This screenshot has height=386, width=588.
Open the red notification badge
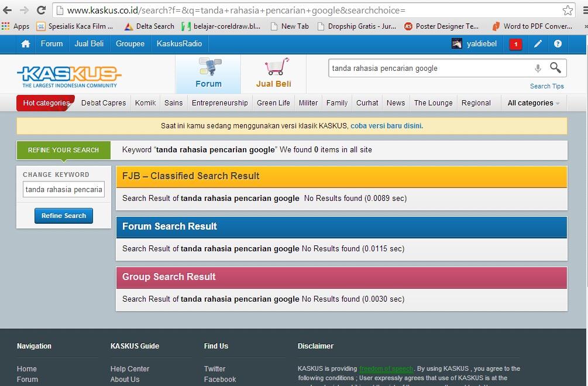(515, 45)
